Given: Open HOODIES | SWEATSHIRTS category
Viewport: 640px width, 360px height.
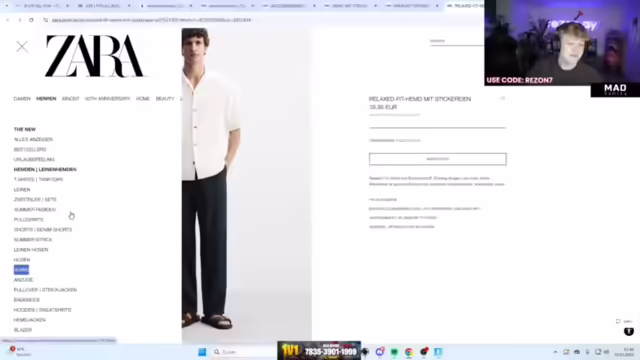Looking at the screenshot, I should point(42,310).
